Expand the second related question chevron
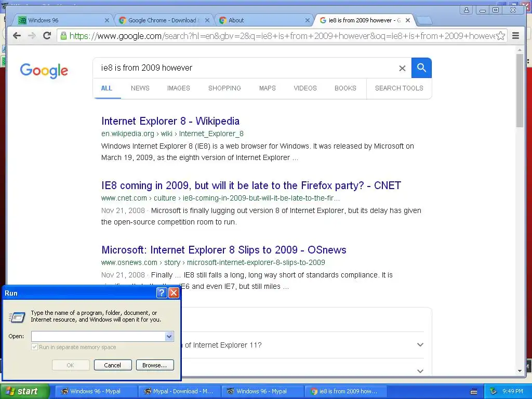 point(420,371)
